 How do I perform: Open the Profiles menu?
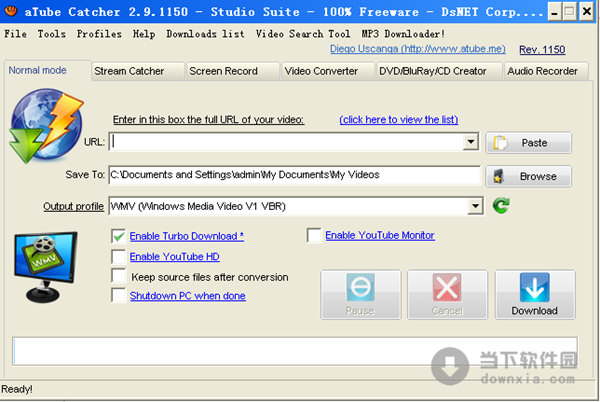click(99, 34)
